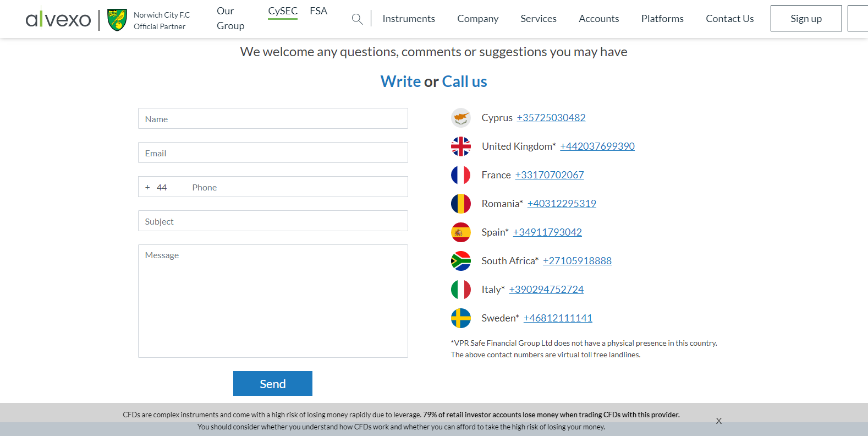Click the Sign up button

pos(806,19)
